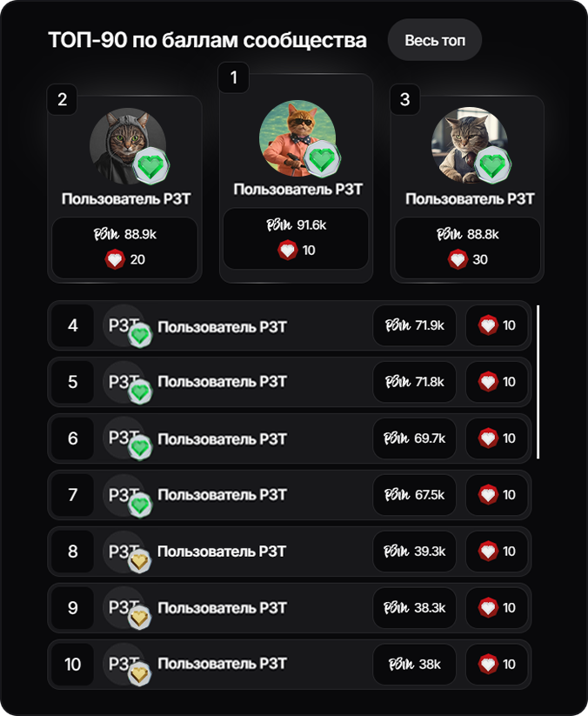Open the user name in rank 9 row

[223, 608]
